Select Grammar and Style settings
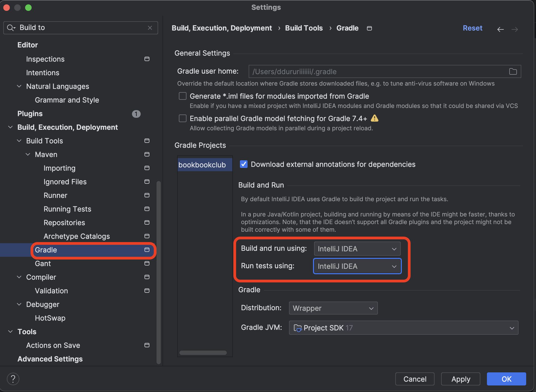The height and width of the screenshot is (392, 536). (x=67, y=100)
